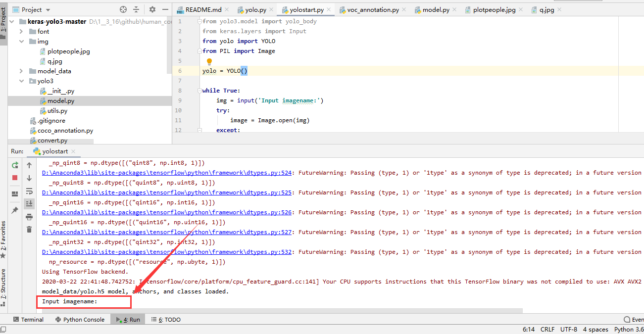
Task: Pin the Run tab with the pin icon
Action: point(15,210)
